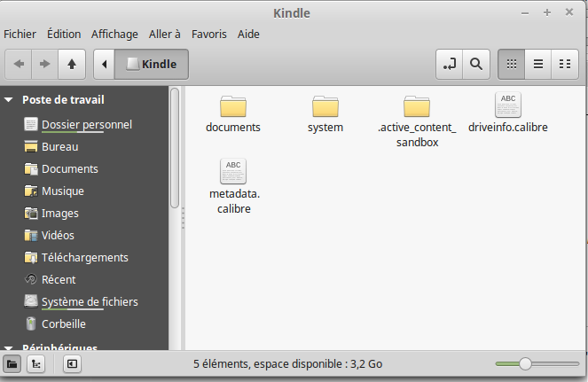Open Musique in the sidebar

click(x=63, y=191)
